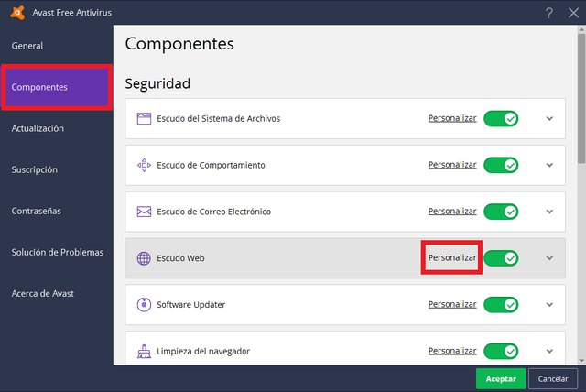Click Personalizar for Escudo del Sistema de Archivos
This screenshot has width=586, height=392.
tap(452, 118)
